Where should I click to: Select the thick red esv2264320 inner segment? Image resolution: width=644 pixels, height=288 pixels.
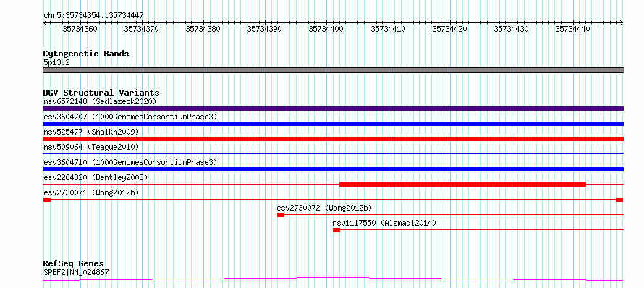[462, 185]
